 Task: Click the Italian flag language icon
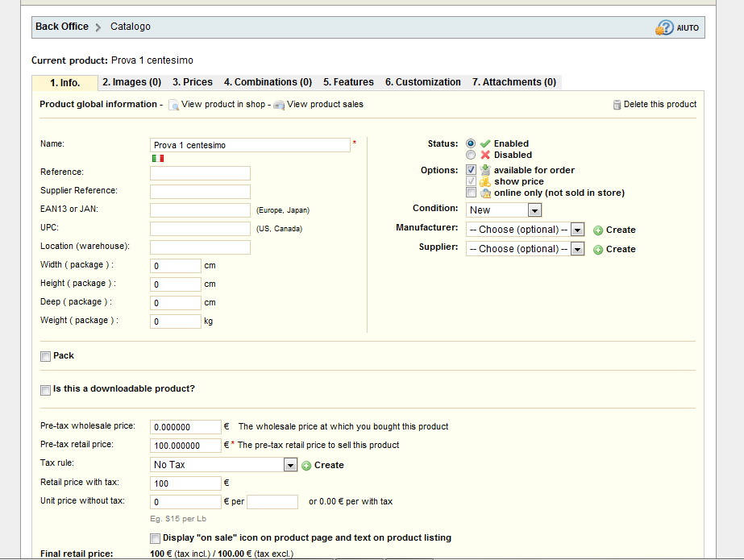click(158, 158)
